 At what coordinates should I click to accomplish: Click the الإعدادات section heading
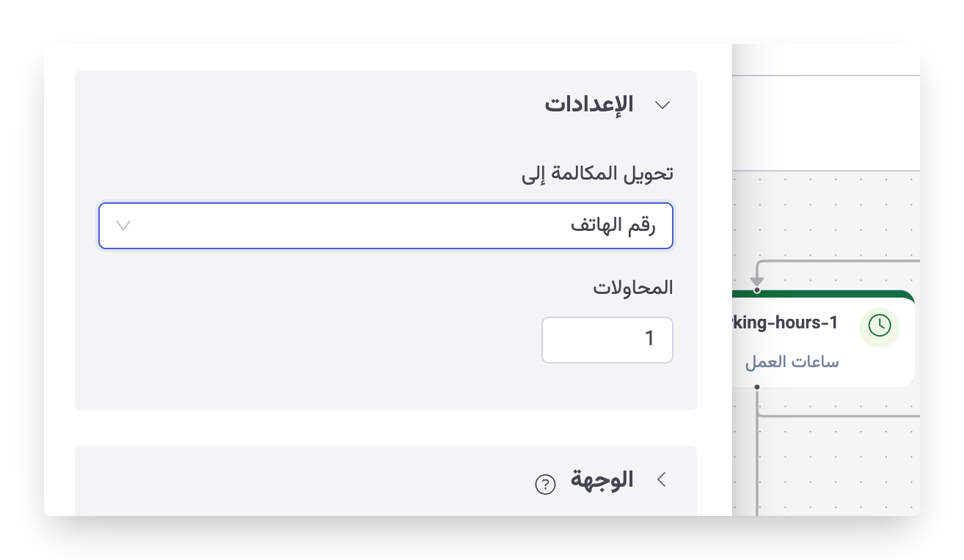click(589, 104)
